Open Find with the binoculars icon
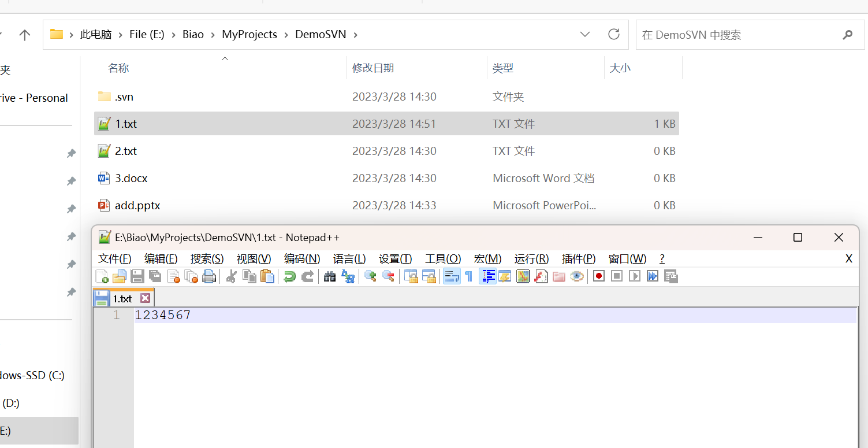Screen dimensions: 868x448 pyautogui.click(x=330, y=276)
